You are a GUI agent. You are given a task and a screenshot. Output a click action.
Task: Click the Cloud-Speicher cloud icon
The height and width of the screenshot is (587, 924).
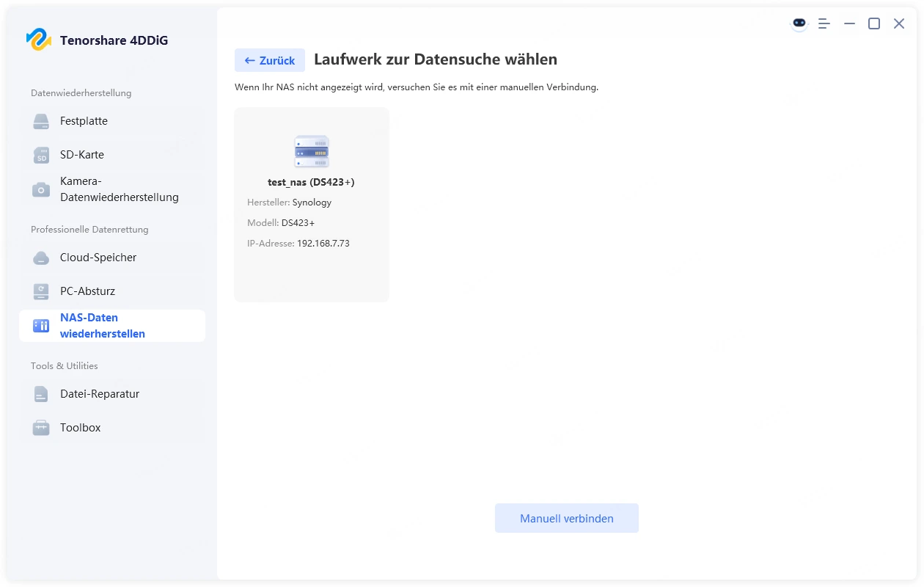point(41,258)
